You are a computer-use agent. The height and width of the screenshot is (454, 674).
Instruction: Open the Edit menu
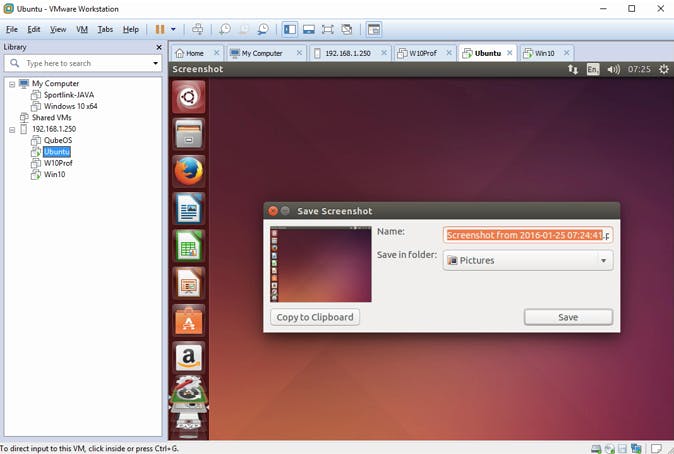tap(34, 29)
